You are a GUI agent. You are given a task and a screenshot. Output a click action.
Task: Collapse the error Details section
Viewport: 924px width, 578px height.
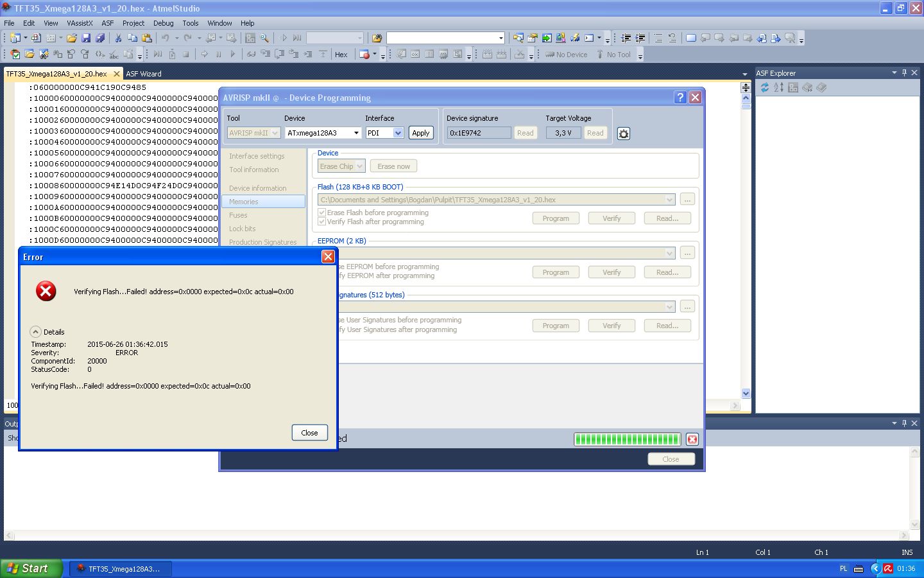pyautogui.click(x=36, y=332)
